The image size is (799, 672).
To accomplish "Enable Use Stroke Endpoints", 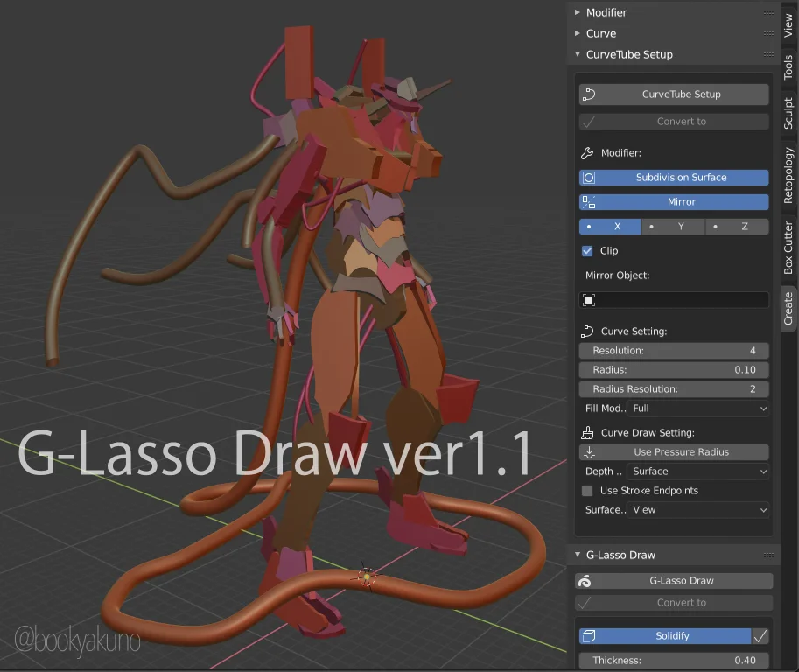I will point(586,491).
